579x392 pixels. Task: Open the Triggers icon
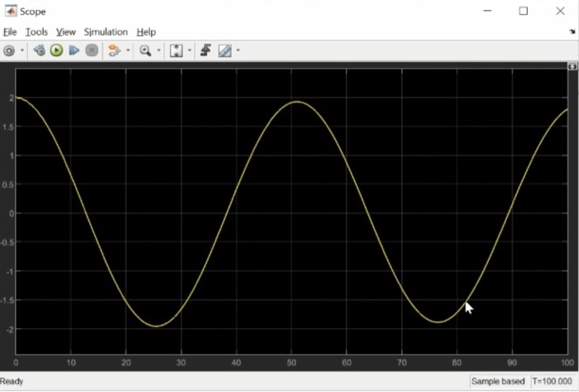click(x=206, y=50)
